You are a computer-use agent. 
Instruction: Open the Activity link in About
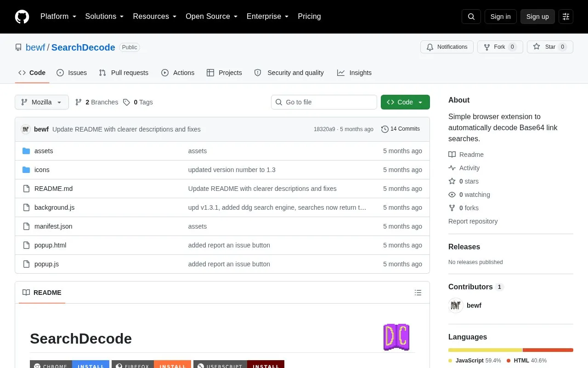coord(464,168)
